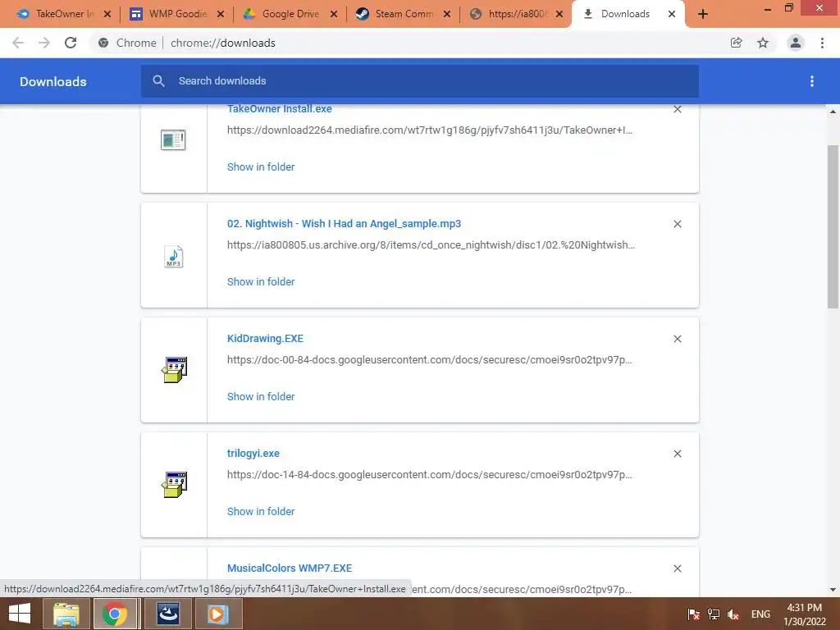The width and height of the screenshot is (840, 630).
Task: Open the doc-14-84 googleusercontent URL
Action: coord(430,475)
